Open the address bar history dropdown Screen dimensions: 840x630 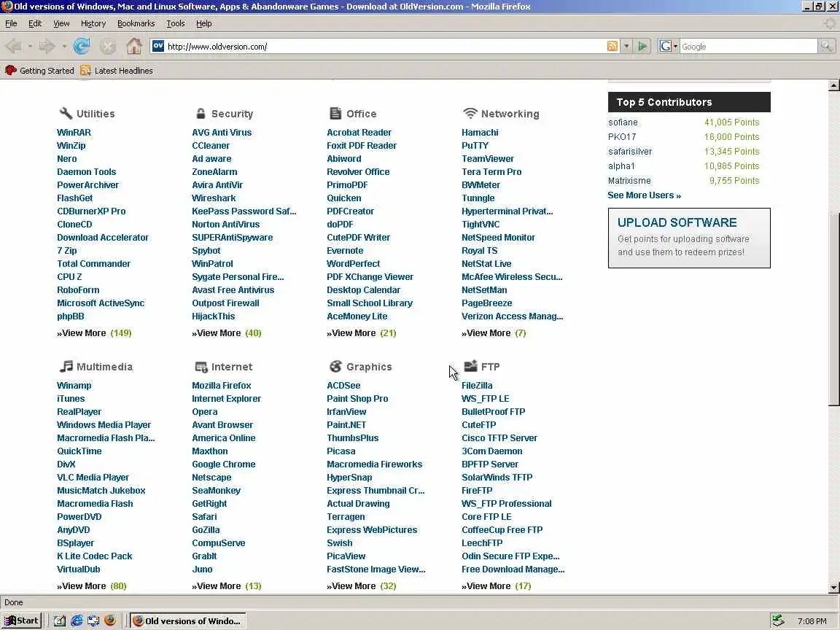click(626, 47)
